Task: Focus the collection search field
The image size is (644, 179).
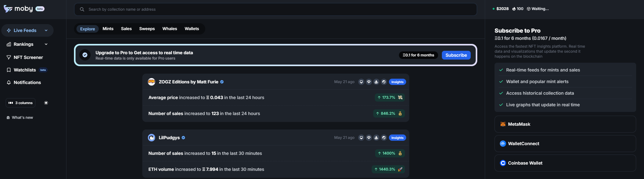Action: (x=276, y=9)
